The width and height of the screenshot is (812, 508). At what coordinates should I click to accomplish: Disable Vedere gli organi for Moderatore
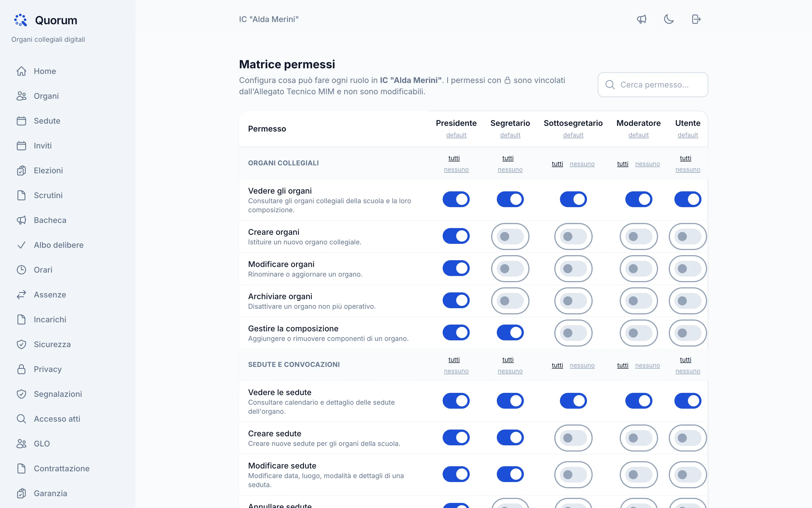(639, 199)
